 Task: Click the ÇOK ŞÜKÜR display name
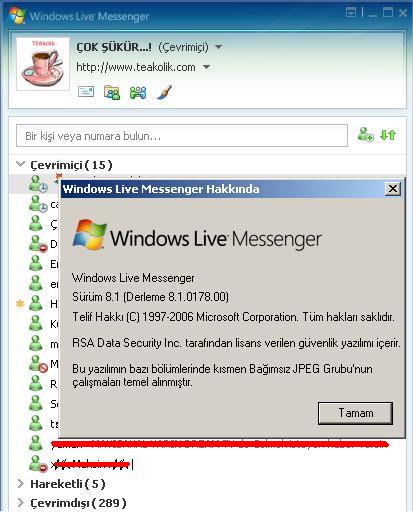(x=114, y=47)
